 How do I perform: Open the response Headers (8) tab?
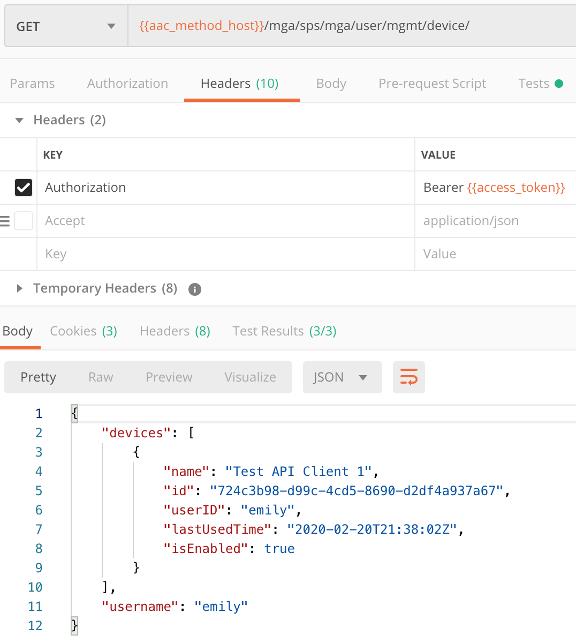click(175, 331)
